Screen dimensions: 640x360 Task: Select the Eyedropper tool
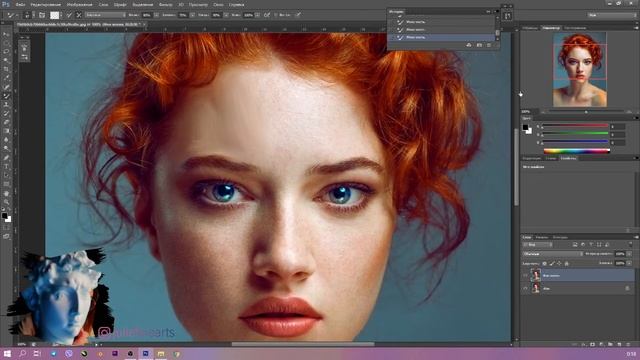point(6,78)
